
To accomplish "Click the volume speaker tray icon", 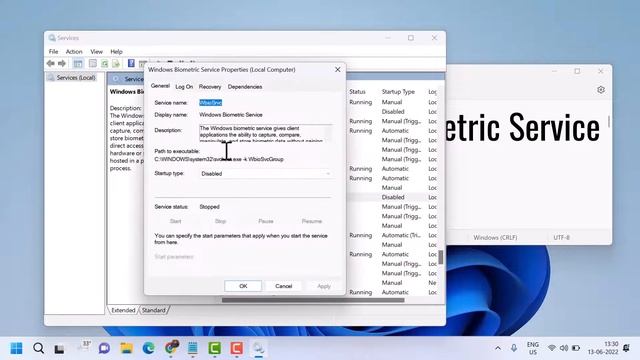I will (564, 348).
